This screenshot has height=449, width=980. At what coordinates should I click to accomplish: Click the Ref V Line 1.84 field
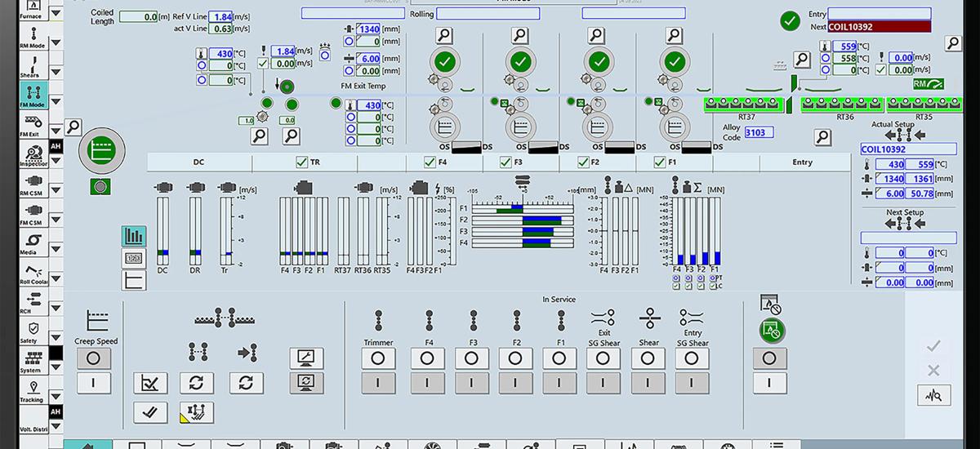[x=222, y=16]
